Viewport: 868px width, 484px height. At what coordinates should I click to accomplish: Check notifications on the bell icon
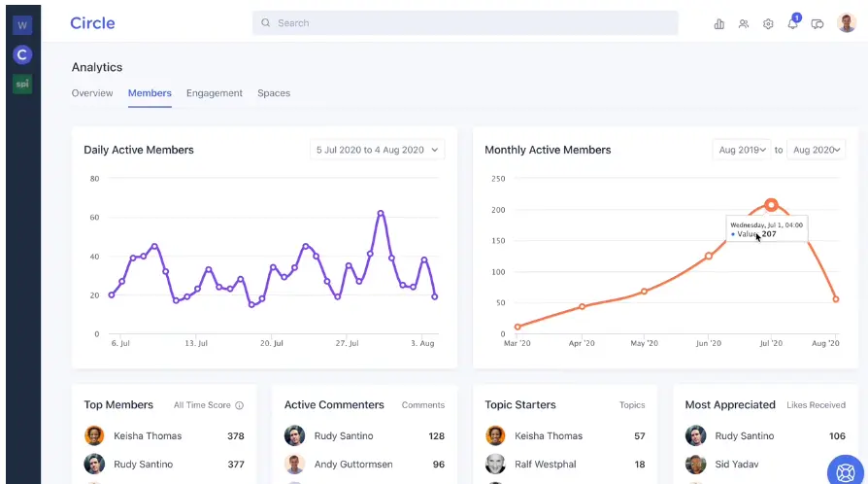[x=792, y=23]
